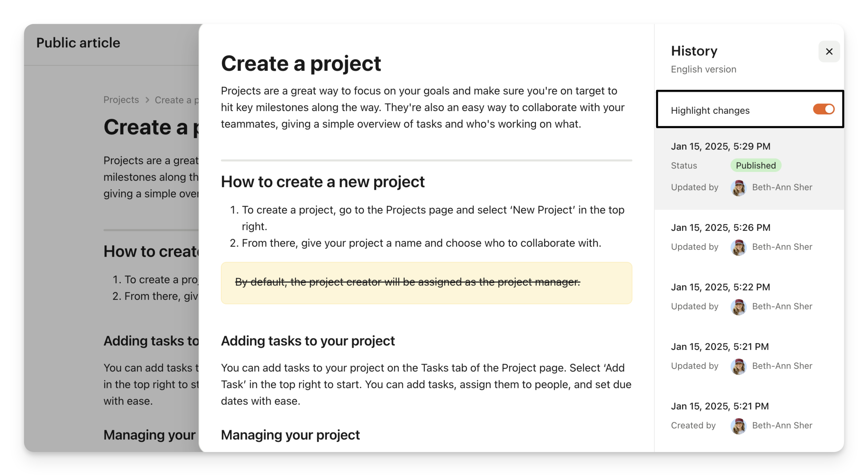Click Beth-Ann Sher's avatar in the Published entry
Image resolution: width=868 pixels, height=476 pixels.
pyautogui.click(x=738, y=188)
